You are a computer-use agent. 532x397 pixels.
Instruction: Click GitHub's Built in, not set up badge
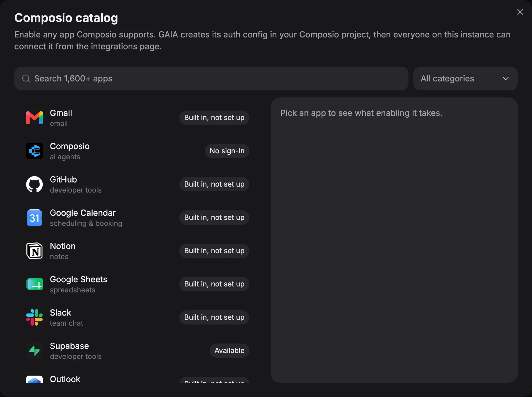(x=214, y=184)
